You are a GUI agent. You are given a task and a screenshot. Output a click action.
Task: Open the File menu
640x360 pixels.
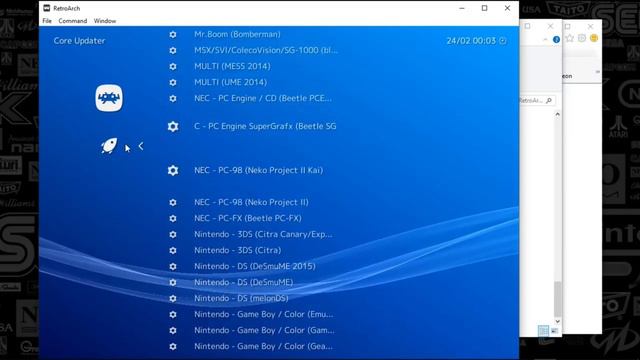[x=47, y=21]
